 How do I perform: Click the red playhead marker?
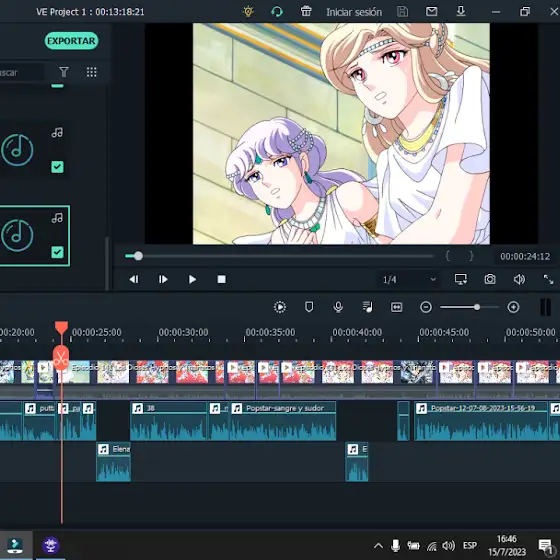click(61, 328)
